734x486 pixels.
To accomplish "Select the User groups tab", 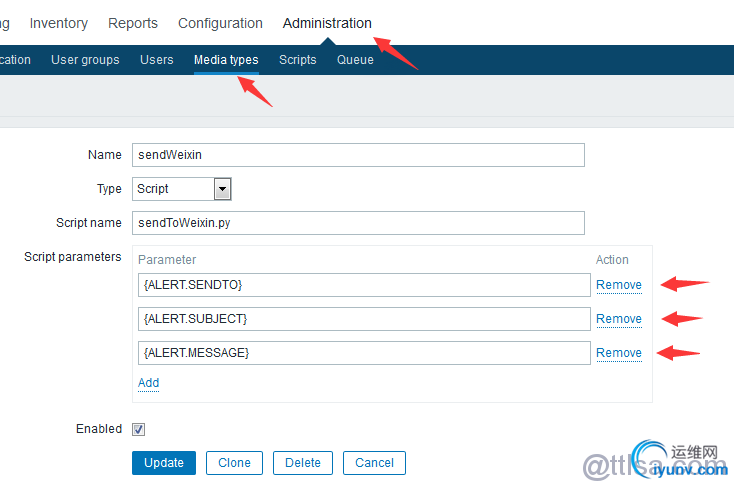I will (x=85, y=60).
